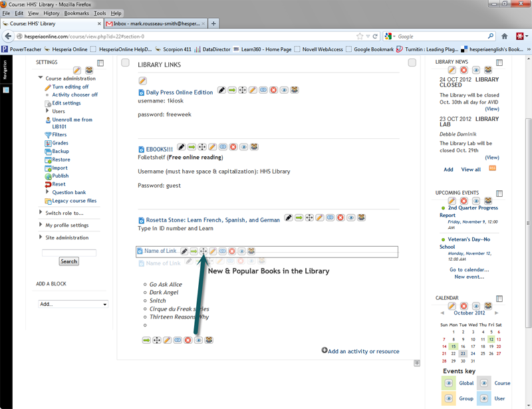Open the Tools menu
The width and height of the screenshot is (532, 409).
click(x=100, y=13)
